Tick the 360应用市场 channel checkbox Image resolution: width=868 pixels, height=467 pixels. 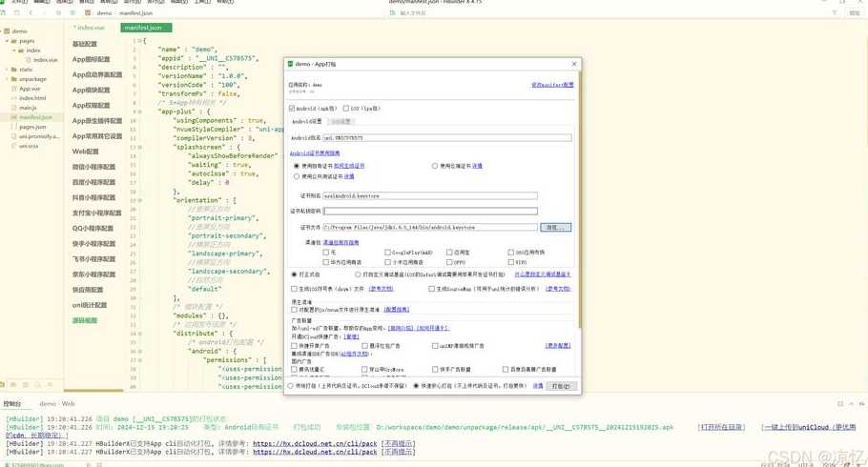[511, 253]
